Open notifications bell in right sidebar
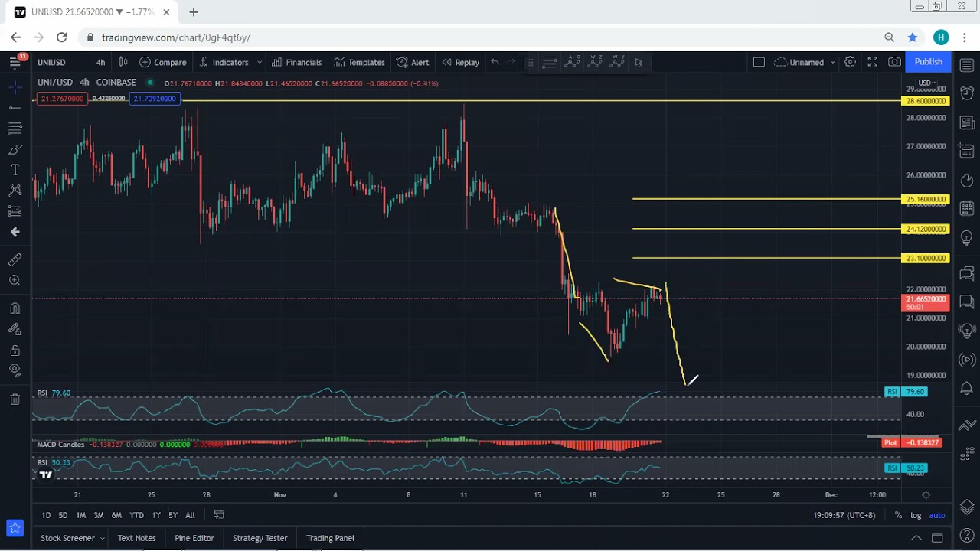Image resolution: width=980 pixels, height=551 pixels. (x=966, y=389)
